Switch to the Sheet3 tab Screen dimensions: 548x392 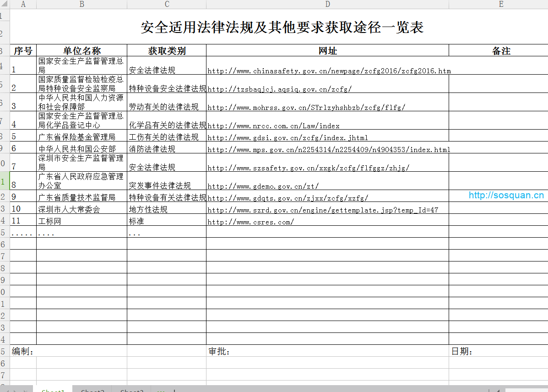pyautogui.click(x=132, y=390)
